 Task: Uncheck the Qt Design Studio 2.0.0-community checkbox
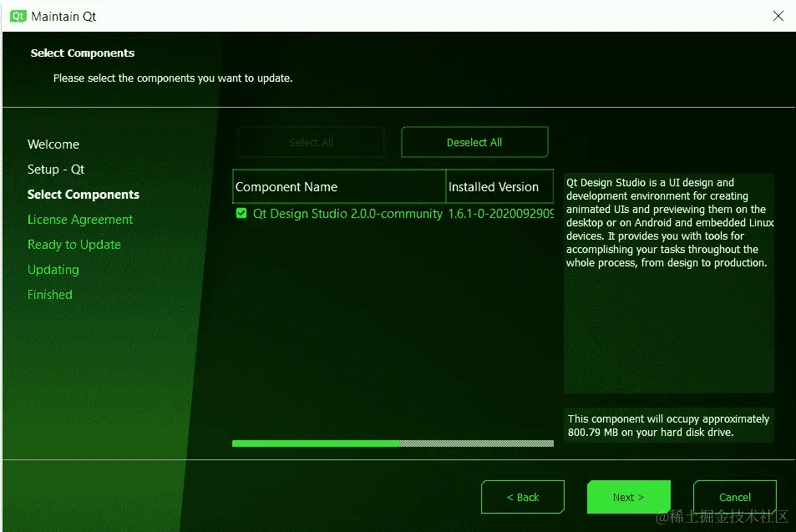coord(241,213)
